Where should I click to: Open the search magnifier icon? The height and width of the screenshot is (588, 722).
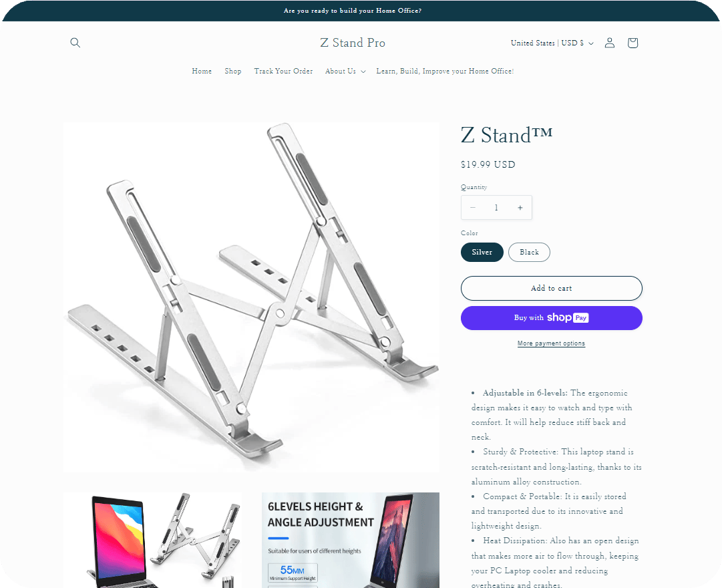(75, 43)
